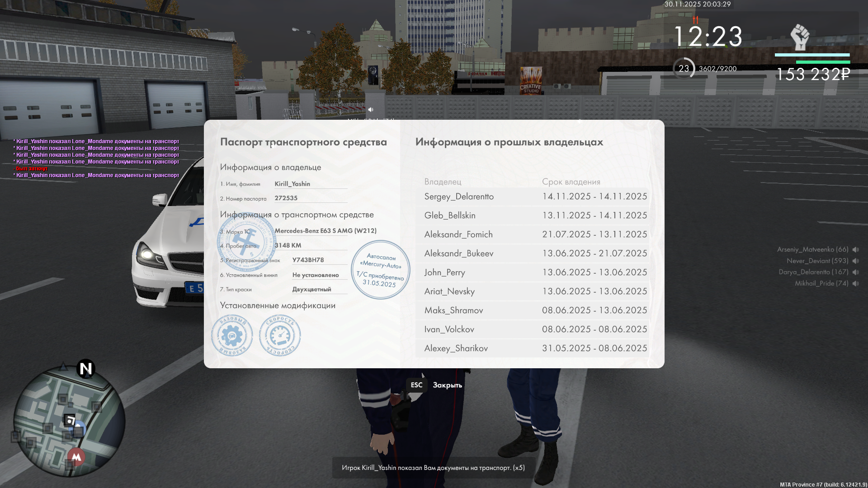Click the speed modification gauge stamp

(x=280, y=336)
